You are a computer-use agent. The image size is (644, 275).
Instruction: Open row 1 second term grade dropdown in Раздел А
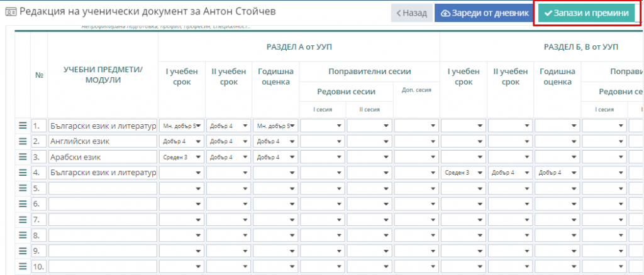pos(229,126)
